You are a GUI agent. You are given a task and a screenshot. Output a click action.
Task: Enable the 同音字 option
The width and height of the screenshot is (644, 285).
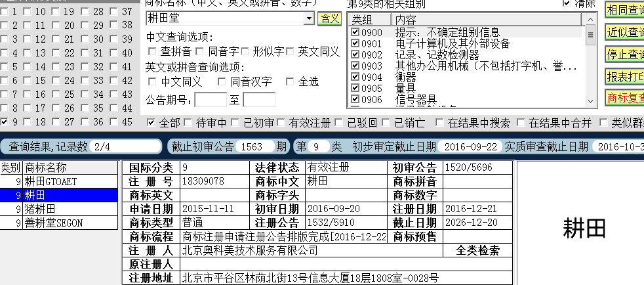point(199,51)
